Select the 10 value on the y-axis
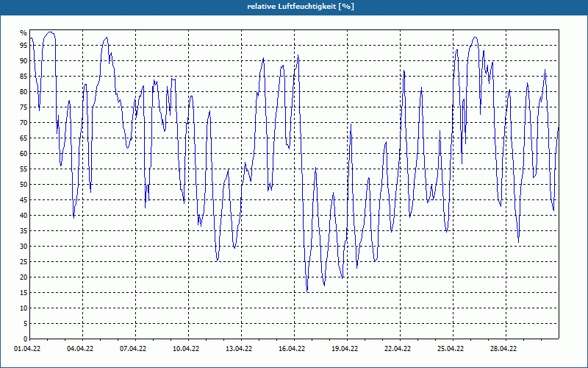The width and height of the screenshot is (588, 368). pos(24,308)
